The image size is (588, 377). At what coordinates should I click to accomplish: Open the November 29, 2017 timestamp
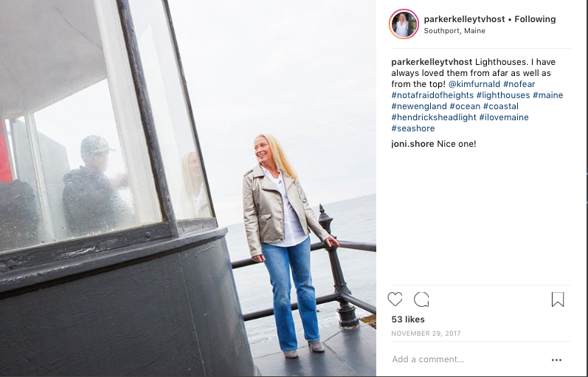[426, 333]
